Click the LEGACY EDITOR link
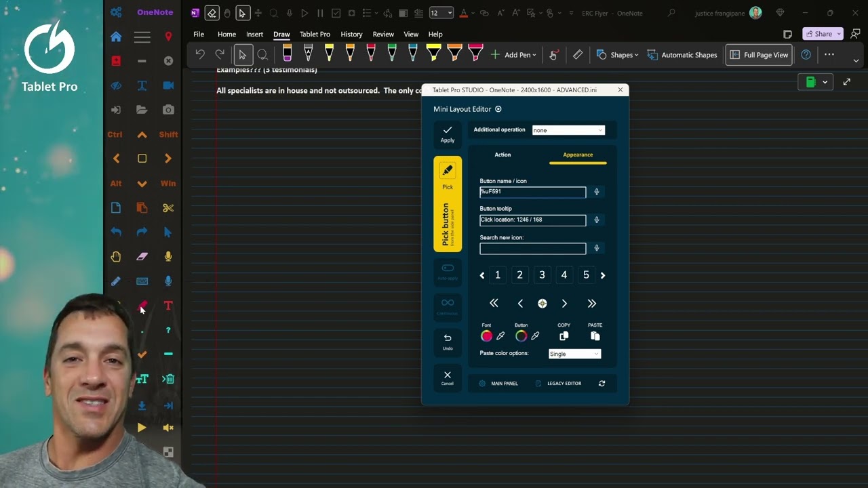868x488 pixels. coord(558,384)
